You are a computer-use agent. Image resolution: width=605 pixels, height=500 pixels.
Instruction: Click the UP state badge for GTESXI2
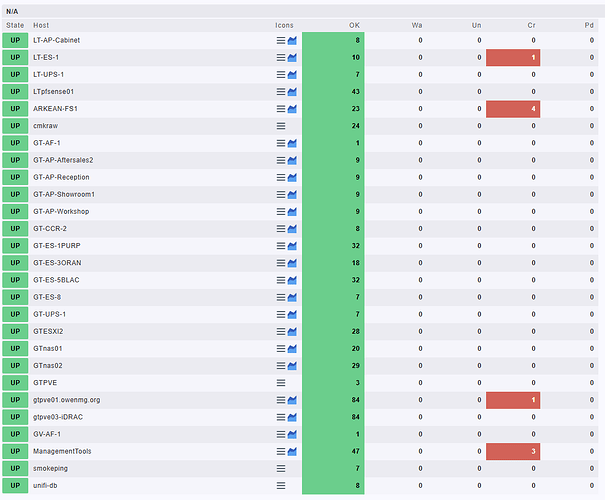click(15, 331)
